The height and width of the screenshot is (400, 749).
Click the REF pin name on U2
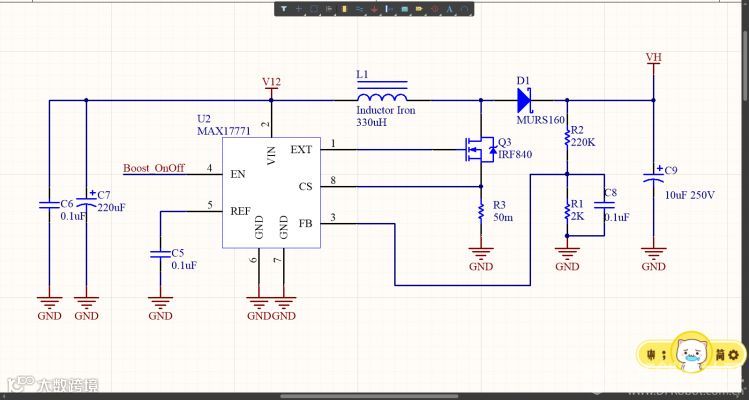point(240,211)
